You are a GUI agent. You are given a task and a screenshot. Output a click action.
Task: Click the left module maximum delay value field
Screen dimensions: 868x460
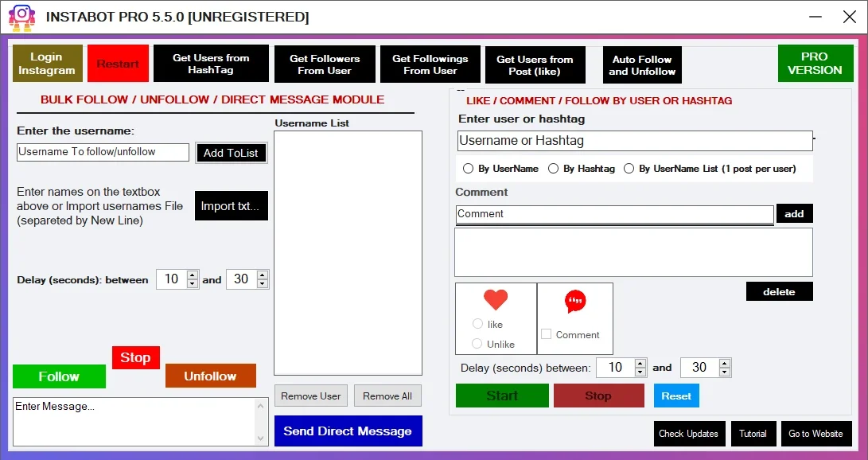[x=241, y=279]
